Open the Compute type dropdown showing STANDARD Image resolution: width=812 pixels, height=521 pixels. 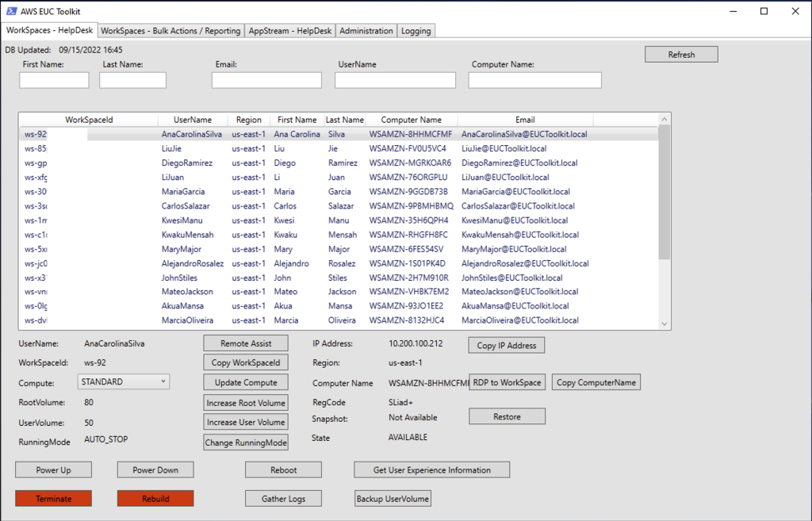pyautogui.click(x=123, y=381)
